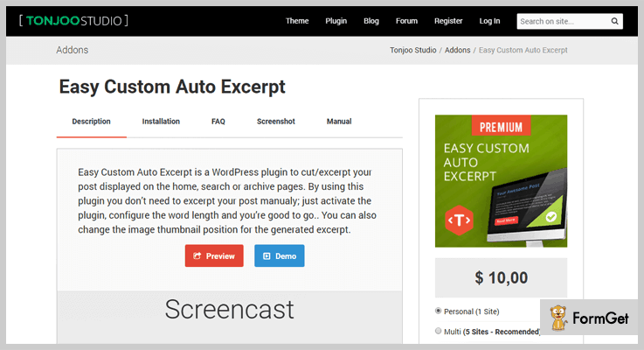Screen dimensions: 644x350
Task: Click the Screencast heading
Action: point(230,309)
